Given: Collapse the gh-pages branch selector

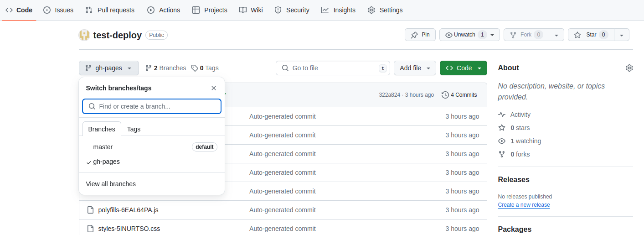Looking at the screenshot, I should (x=108, y=68).
